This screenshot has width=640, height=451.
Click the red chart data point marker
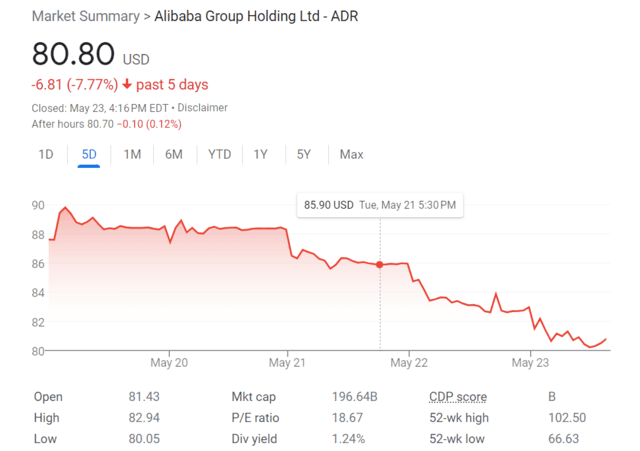(380, 265)
